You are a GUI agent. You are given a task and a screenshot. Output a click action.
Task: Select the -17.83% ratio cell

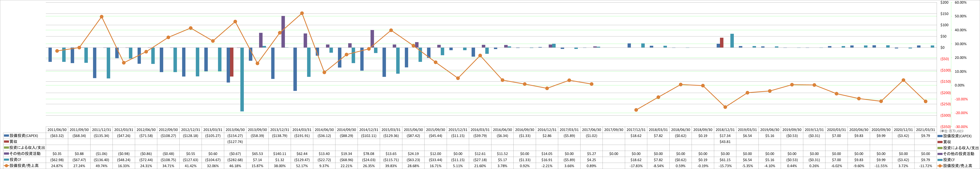[636, 166]
